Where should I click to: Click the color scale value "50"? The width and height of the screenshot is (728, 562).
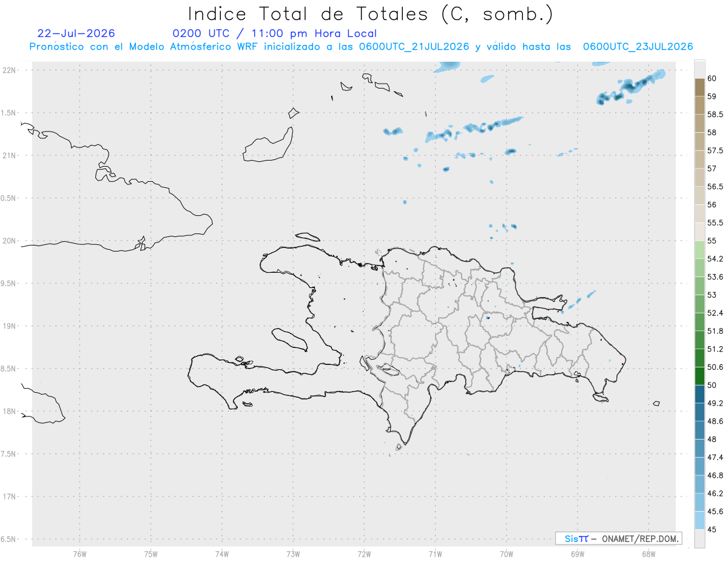pyautogui.click(x=712, y=386)
